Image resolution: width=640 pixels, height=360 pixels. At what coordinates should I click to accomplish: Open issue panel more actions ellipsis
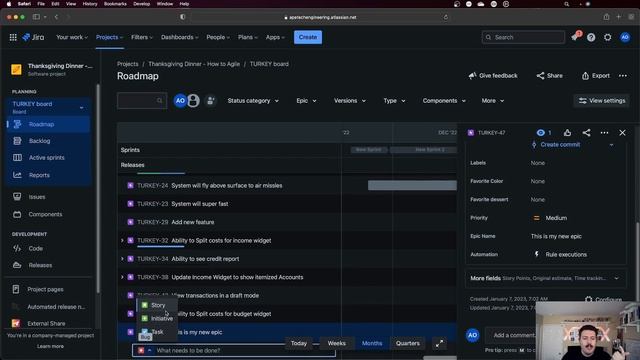pyautogui.click(x=604, y=133)
